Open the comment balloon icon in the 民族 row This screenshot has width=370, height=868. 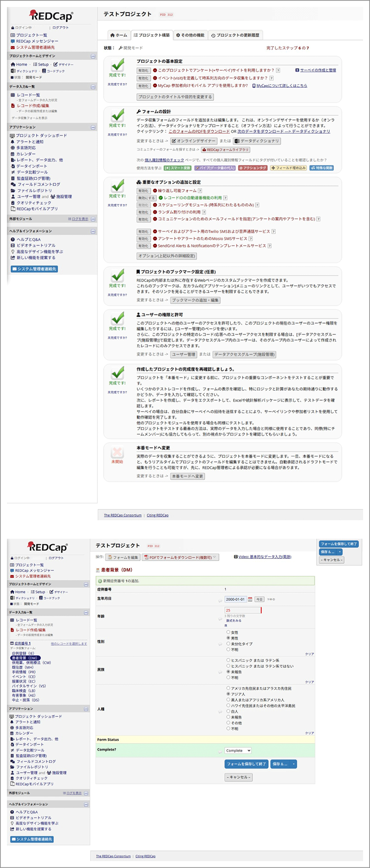(220, 671)
